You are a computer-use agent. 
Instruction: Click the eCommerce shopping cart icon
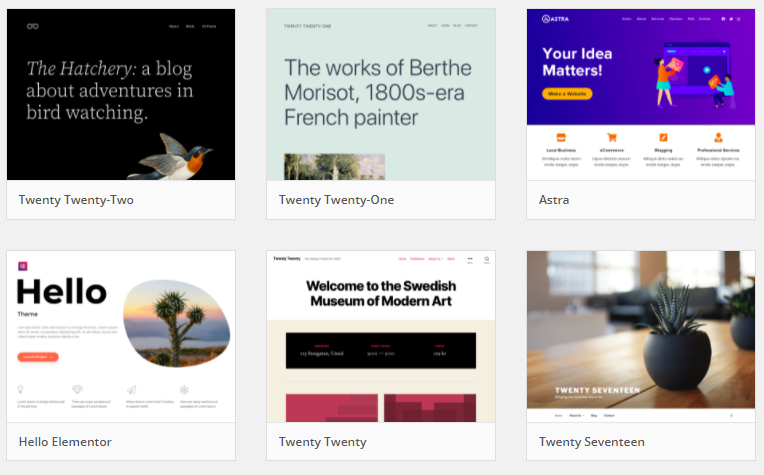pyautogui.click(x=612, y=137)
